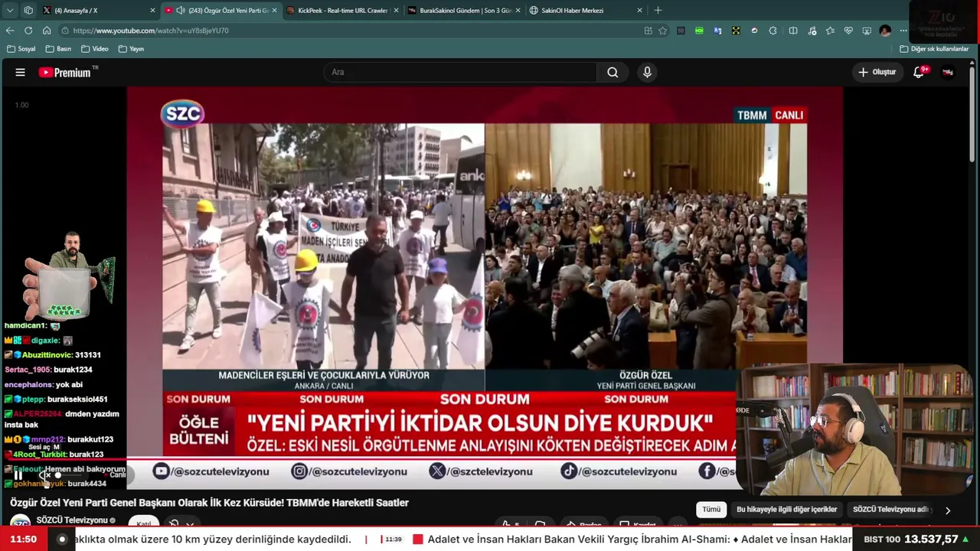Click the Sertac_1905 chat username

[29, 370]
